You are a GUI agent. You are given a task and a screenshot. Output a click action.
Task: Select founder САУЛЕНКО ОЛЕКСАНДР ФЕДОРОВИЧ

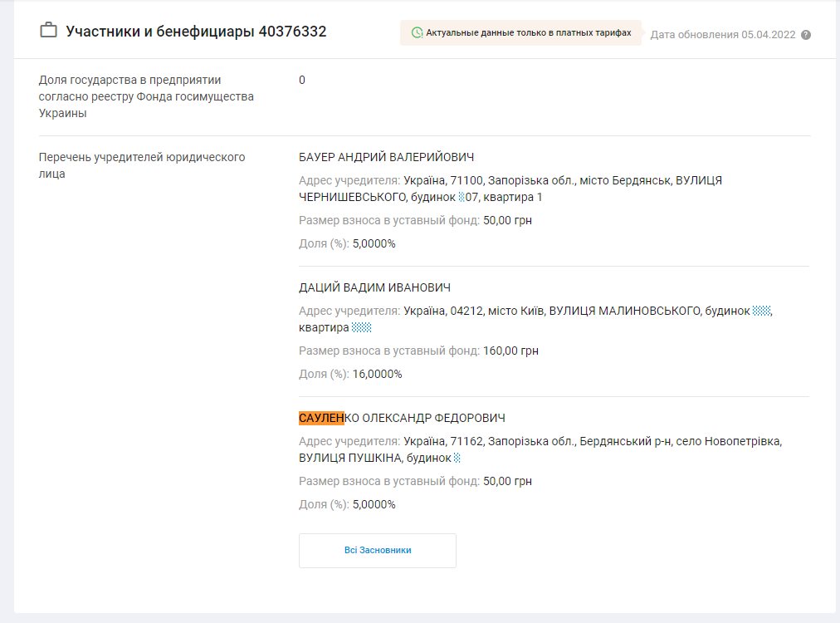pos(402,418)
